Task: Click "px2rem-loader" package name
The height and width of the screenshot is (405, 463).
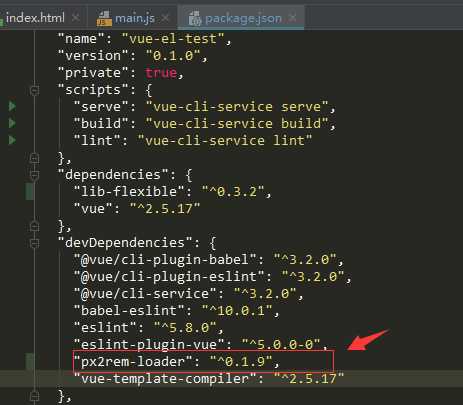Action: pos(133,362)
